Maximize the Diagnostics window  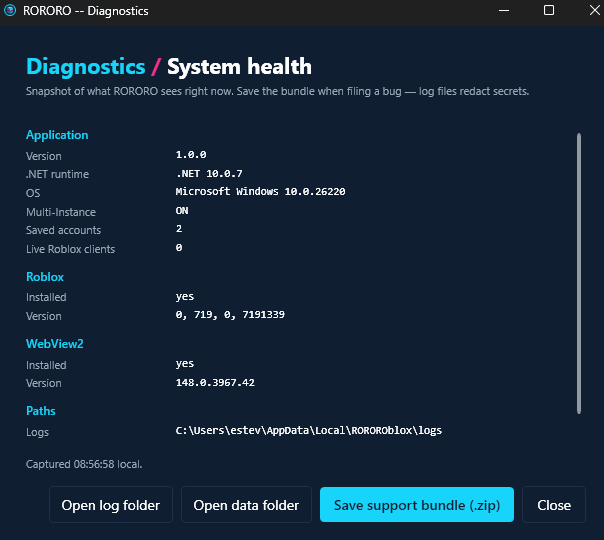pos(549,10)
